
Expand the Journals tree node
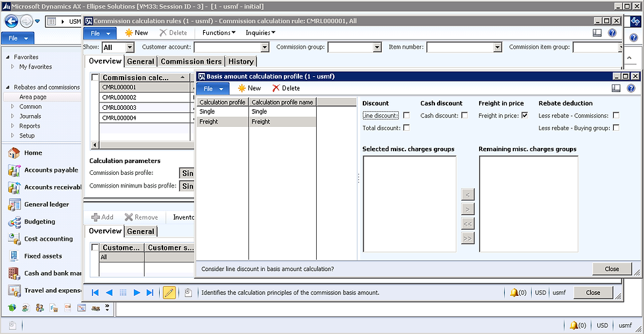[12, 116]
